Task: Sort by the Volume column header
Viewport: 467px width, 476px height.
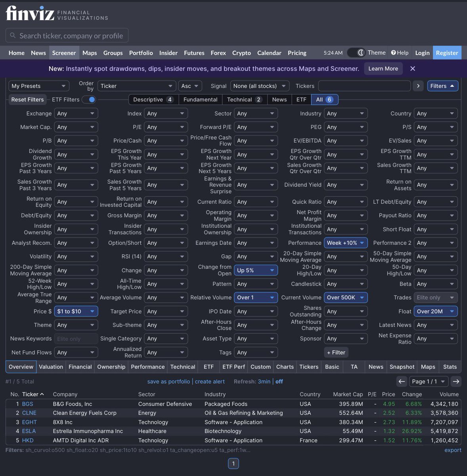Action: [x=449, y=394]
